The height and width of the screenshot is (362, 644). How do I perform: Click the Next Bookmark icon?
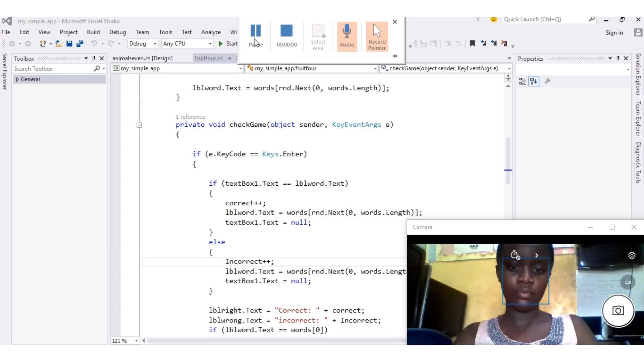(494, 43)
